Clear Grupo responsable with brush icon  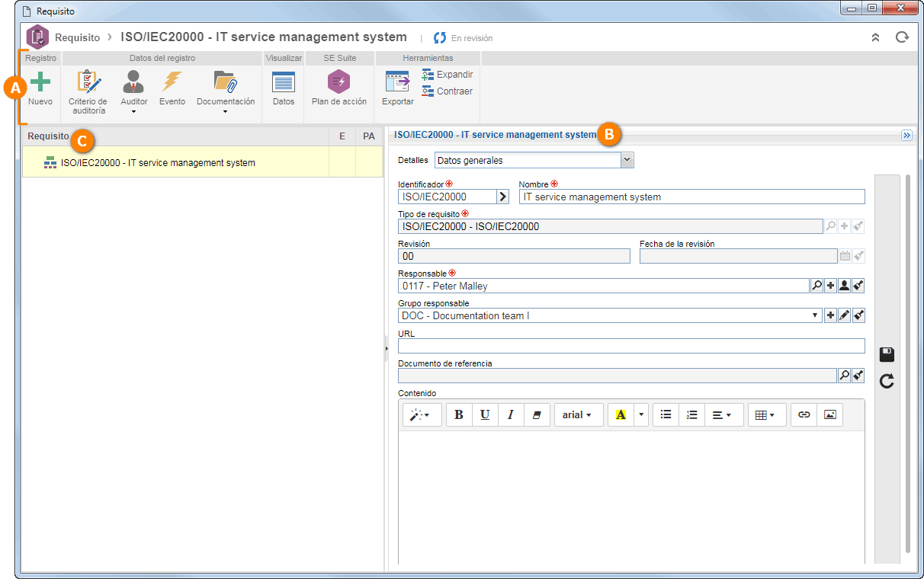pos(858,315)
